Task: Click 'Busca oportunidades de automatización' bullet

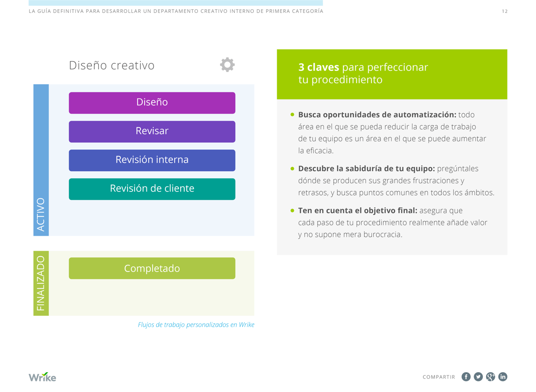Action: [x=377, y=115]
